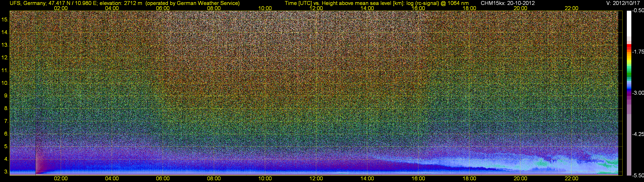Click the -1.75 color scale label
Image resolution: width=644 pixels, height=182 pixels.
point(638,52)
